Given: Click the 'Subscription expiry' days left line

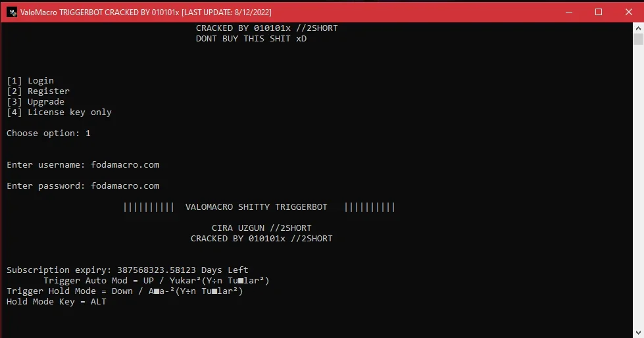Looking at the screenshot, I should click(x=128, y=270).
